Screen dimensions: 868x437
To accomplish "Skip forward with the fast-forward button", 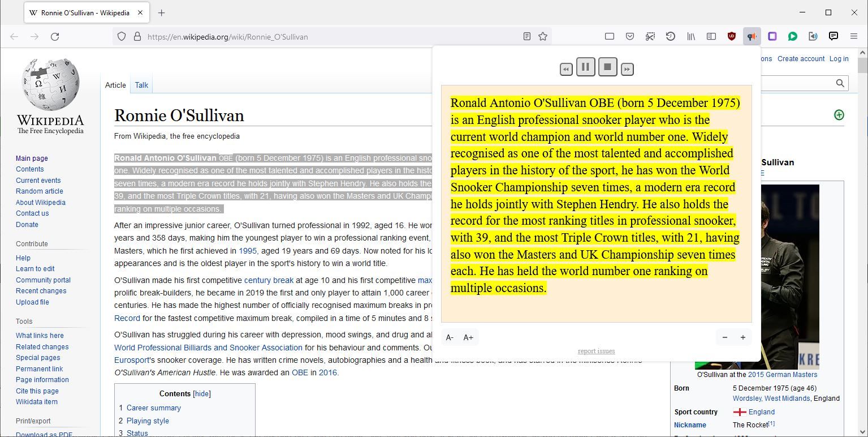I will (x=627, y=69).
